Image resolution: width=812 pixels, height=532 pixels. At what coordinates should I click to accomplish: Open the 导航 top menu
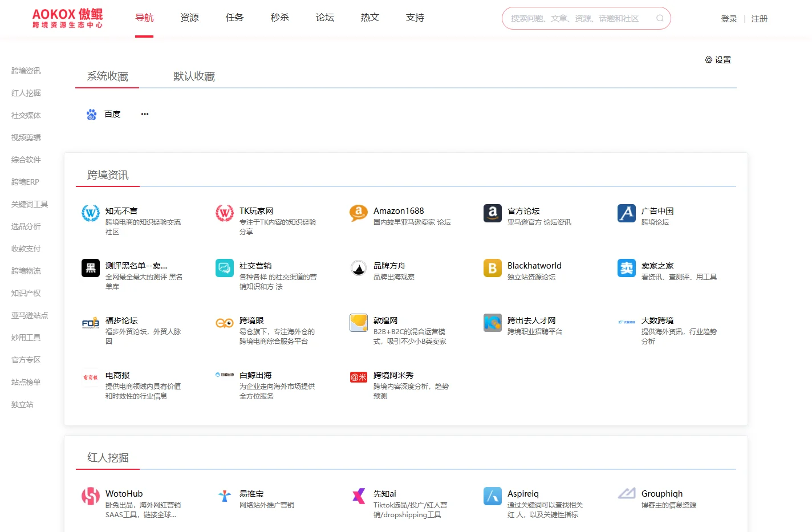(144, 18)
